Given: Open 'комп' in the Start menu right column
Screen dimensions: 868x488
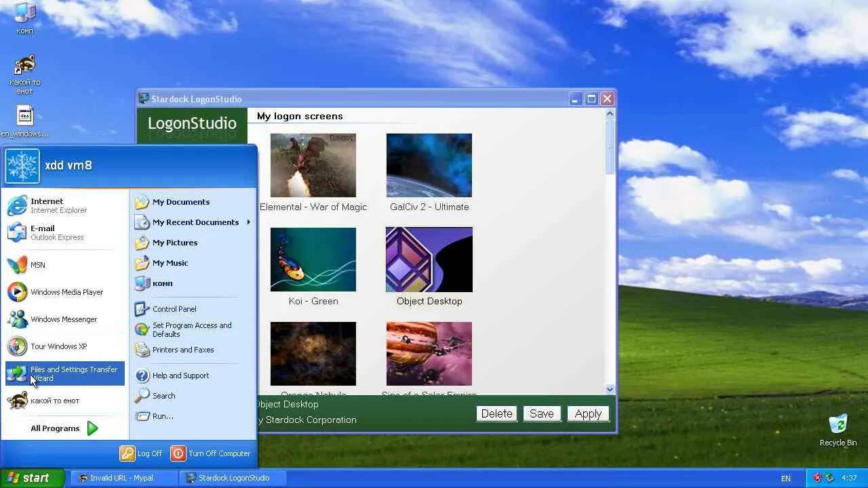Looking at the screenshot, I should pos(193,283).
